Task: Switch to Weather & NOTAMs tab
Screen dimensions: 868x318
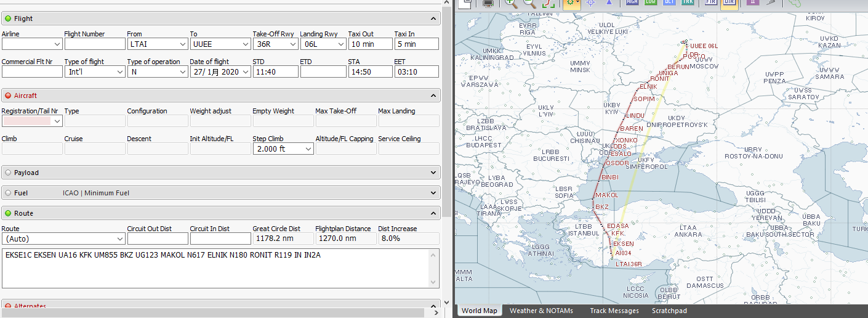Action: coord(541,311)
